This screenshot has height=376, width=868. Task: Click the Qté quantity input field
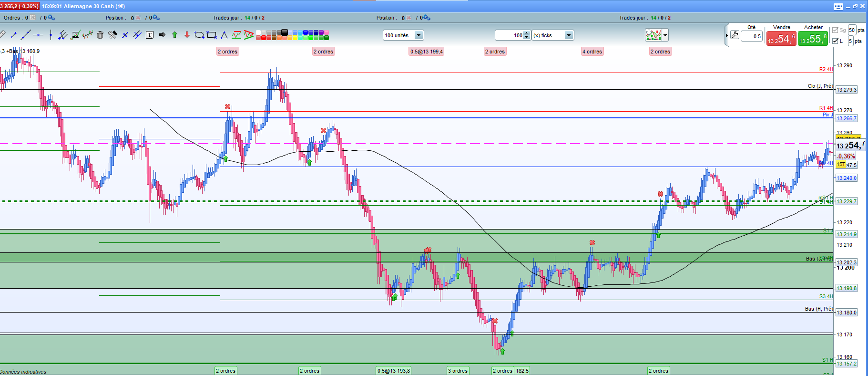[752, 36]
